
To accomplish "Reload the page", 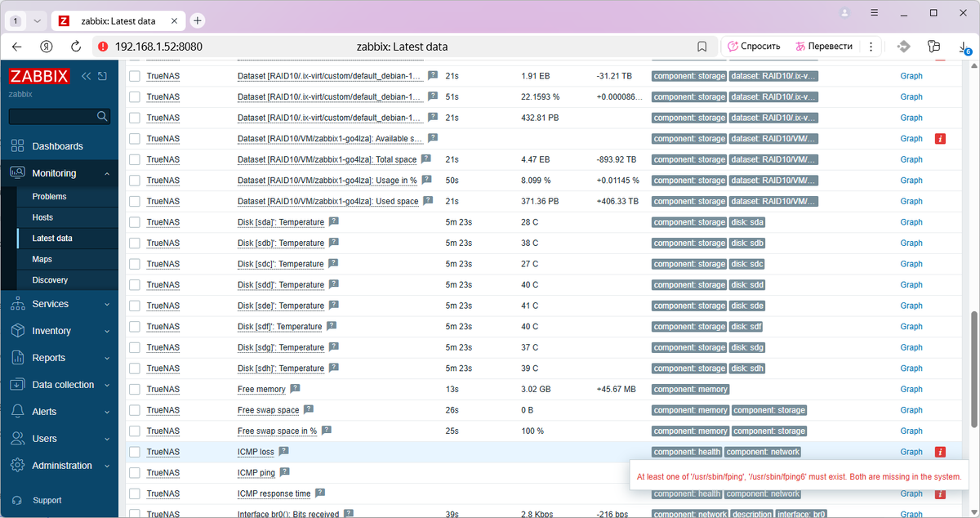I will (x=76, y=47).
